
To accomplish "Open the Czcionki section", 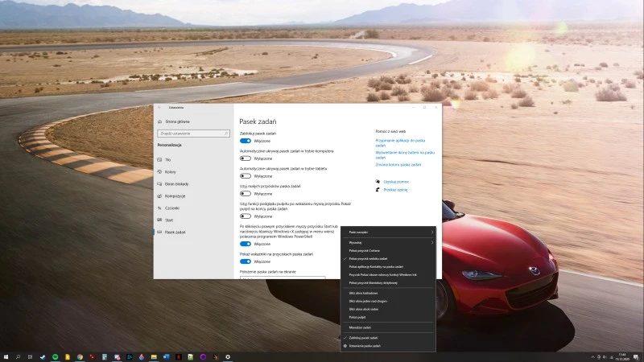I will 172,208.
